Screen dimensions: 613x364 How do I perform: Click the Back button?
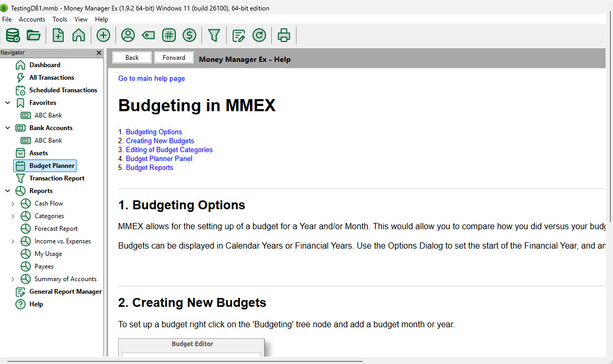132,57
